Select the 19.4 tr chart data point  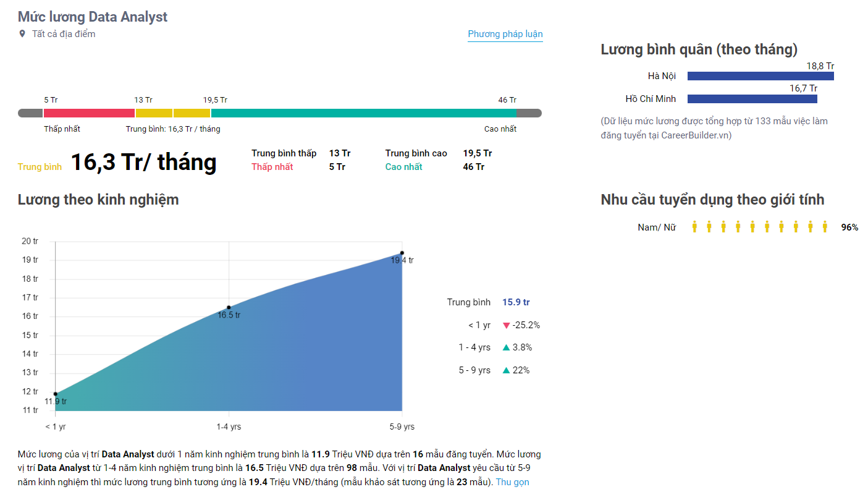[x=402, y=253]
